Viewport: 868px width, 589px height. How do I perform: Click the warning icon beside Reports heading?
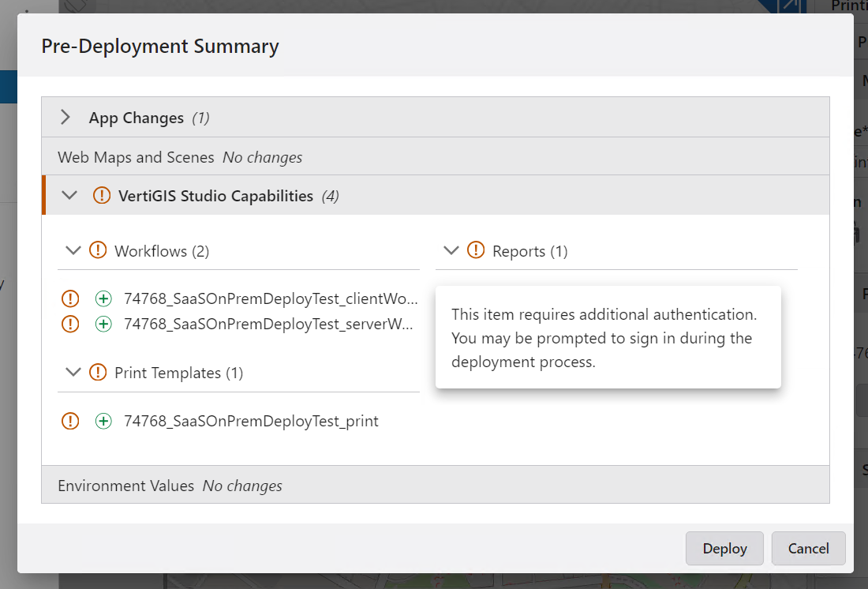tap(476, 250)
